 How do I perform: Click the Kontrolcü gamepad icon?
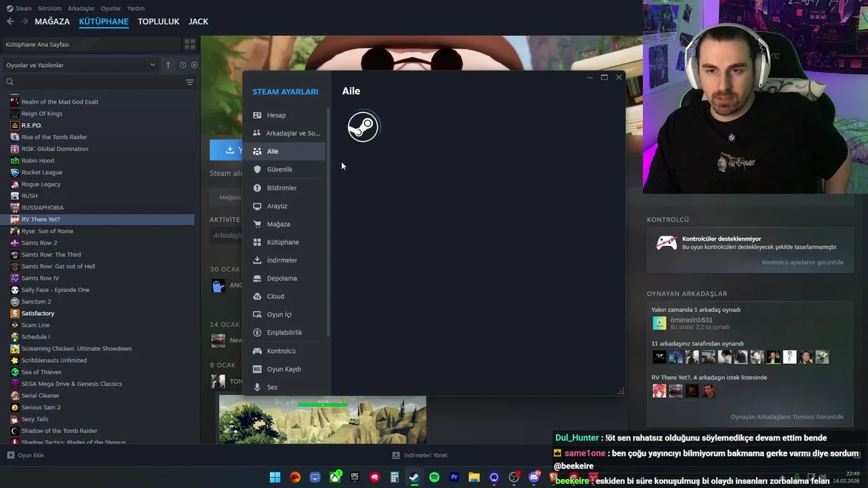257,351
